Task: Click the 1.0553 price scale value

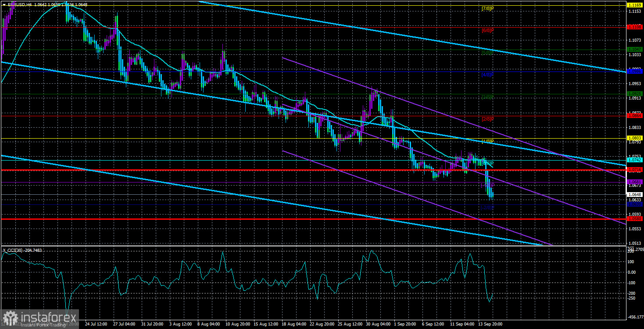Action: click(634, 229)
